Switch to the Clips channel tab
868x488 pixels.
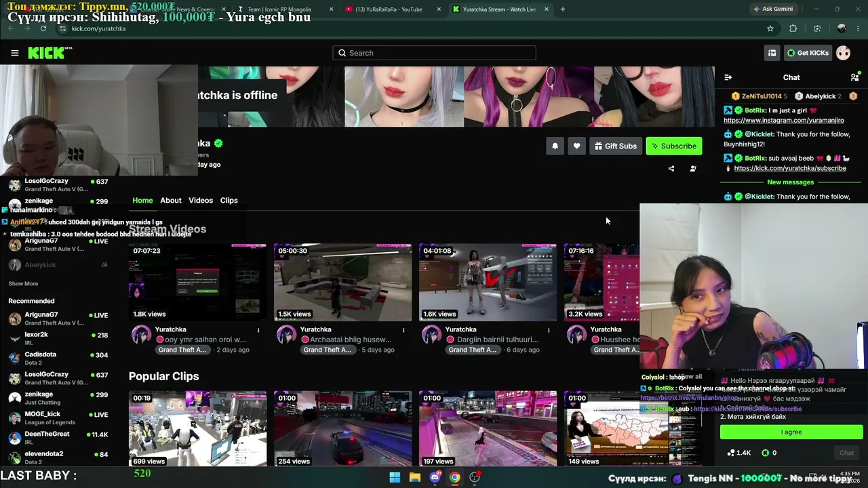click(229, 201)
